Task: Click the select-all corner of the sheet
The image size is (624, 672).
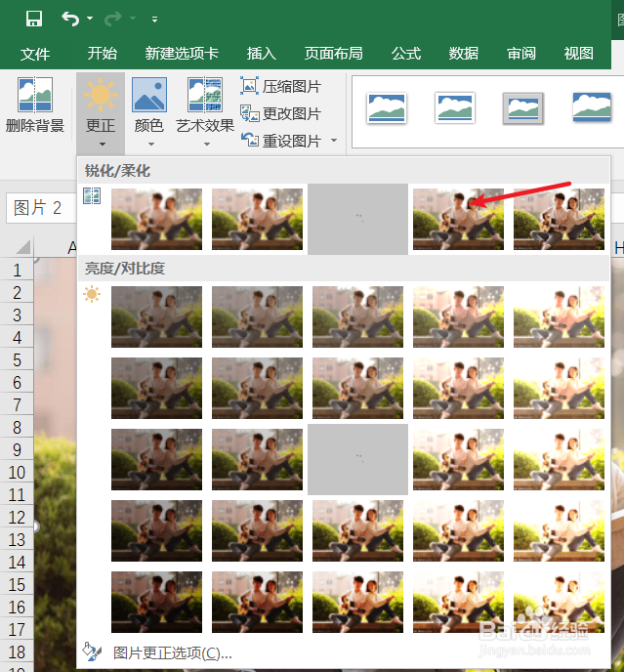Action: [x=22, y=247]
